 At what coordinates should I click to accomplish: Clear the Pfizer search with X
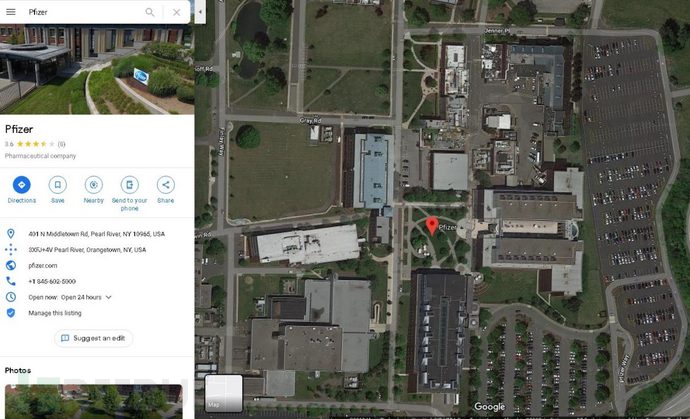(x=176, y=12)
